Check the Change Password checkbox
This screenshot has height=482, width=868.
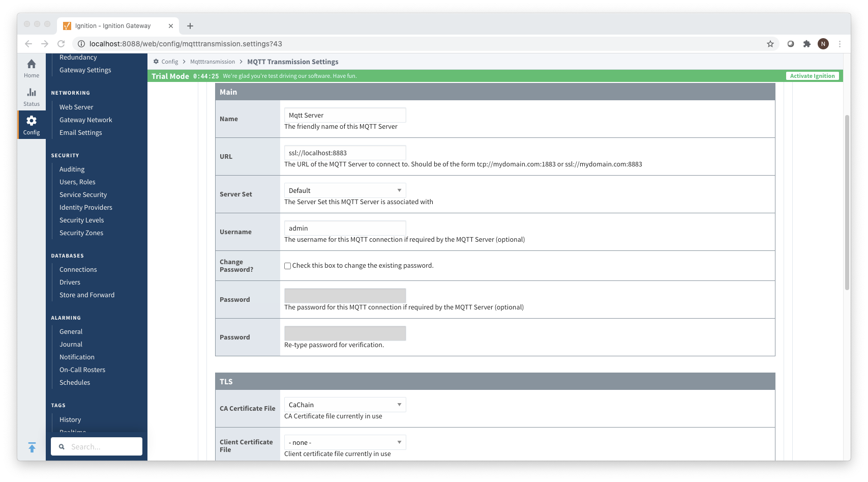pyautogui.click(x=288, y=266)
